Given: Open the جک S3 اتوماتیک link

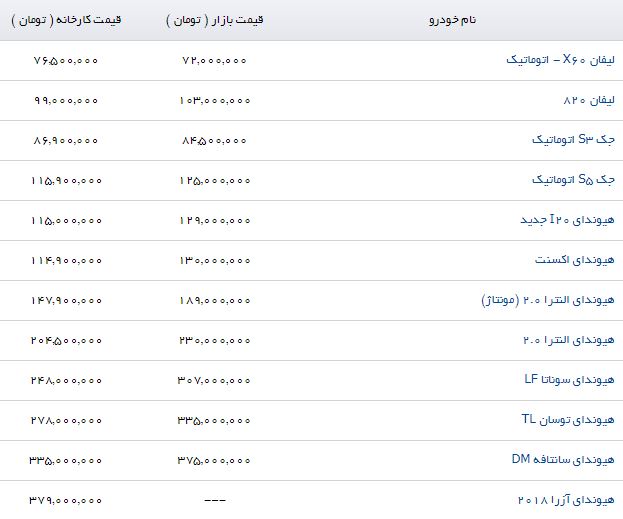Looking at the screenshot, I should (573, 140).
